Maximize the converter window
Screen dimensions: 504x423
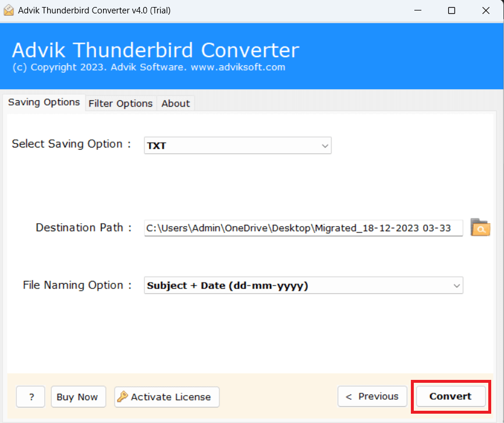click(x=451, y=10)
